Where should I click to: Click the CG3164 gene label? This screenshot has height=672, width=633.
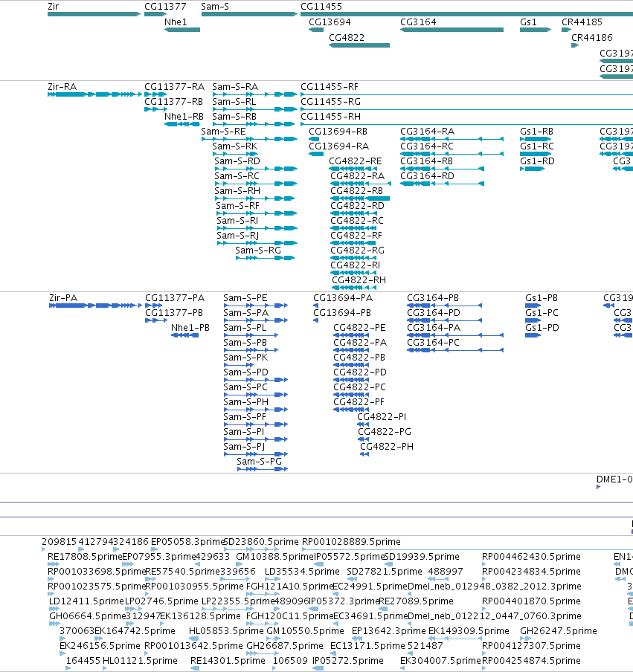pyautogui.click(x=418, y=22)
